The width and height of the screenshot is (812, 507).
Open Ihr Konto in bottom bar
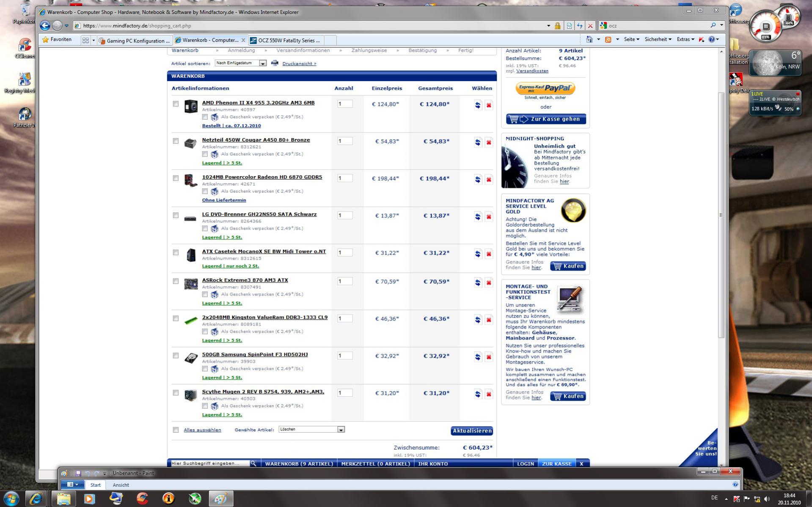pyautogui.click(x=433, y=463)
